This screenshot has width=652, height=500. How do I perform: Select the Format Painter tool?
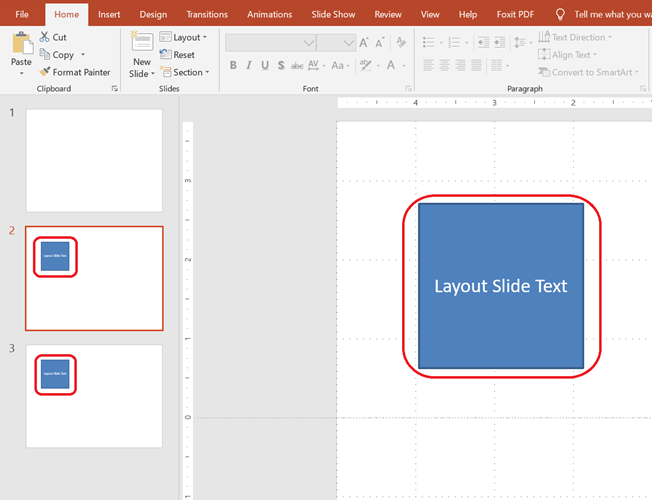[x=45, y=72]
